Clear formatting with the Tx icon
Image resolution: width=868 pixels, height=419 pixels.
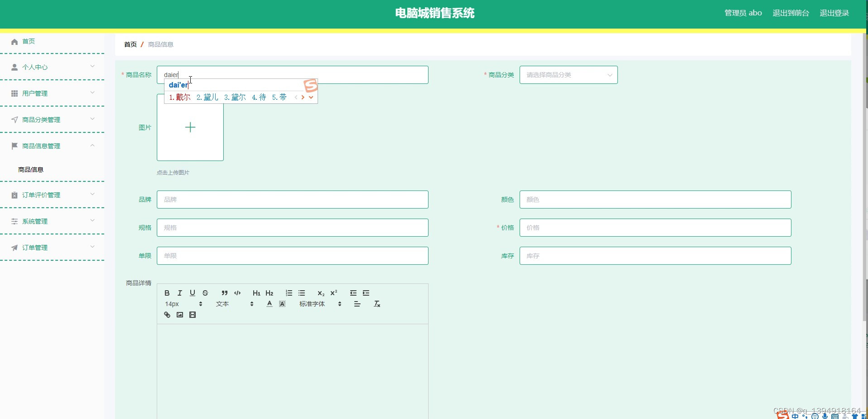[377, 304]
